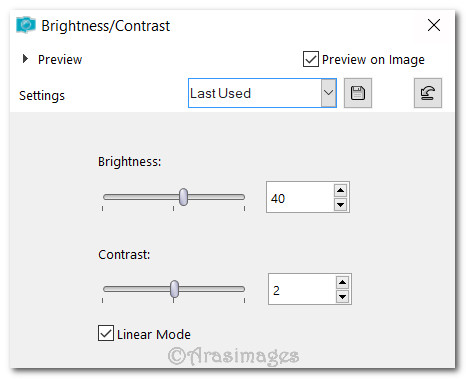Increase Contrast with the up spinner arrow
466x379 pixels.
(342, 283)
